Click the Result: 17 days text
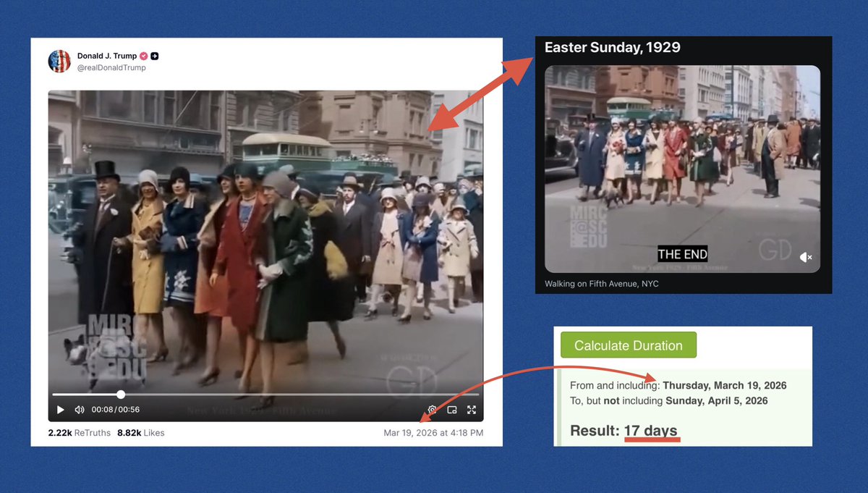868x493 pixels. pyautogui.click(x=624, y=431)
